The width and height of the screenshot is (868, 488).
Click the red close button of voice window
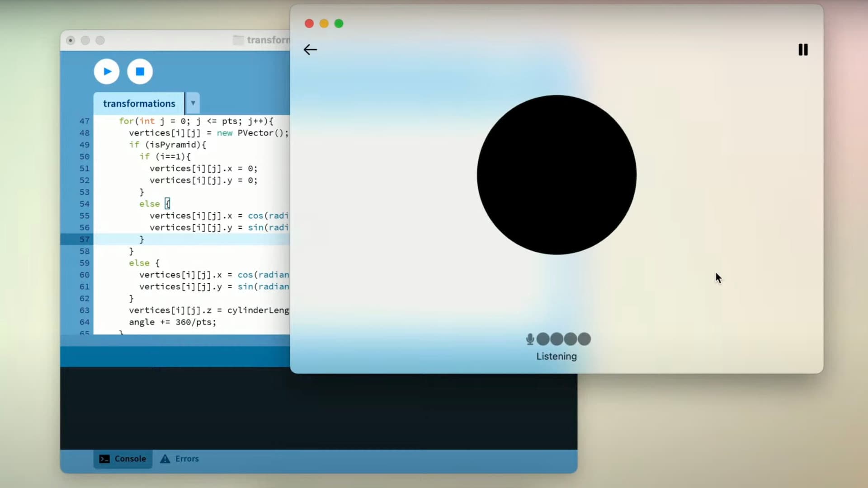coord(309,23)
